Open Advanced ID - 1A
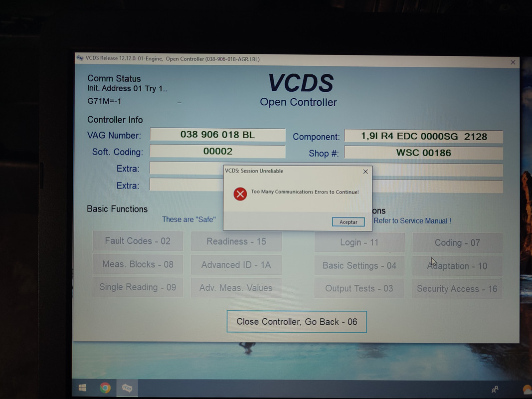 (236, 265)
